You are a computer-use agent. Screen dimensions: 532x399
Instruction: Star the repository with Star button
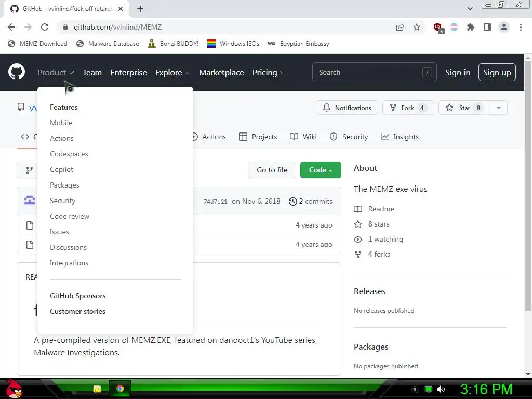(x=464, y=108)
